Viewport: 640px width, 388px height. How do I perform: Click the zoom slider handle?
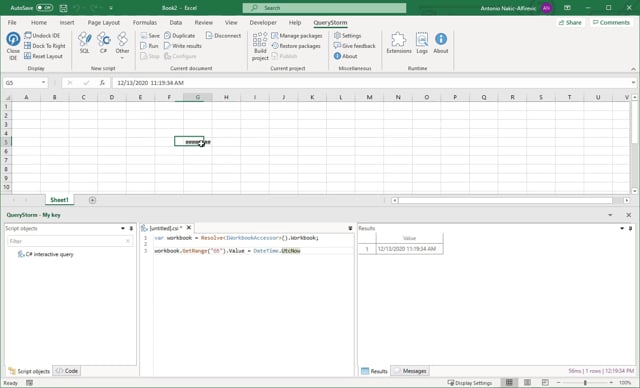585,383
